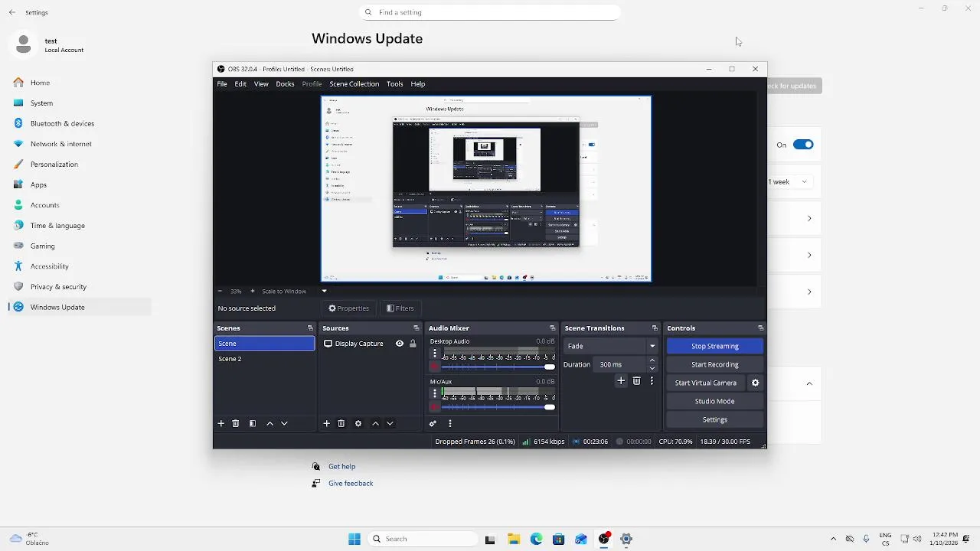Open scene filters icon in Scenes dock
980x551 pixels.
tap(253, 423)
